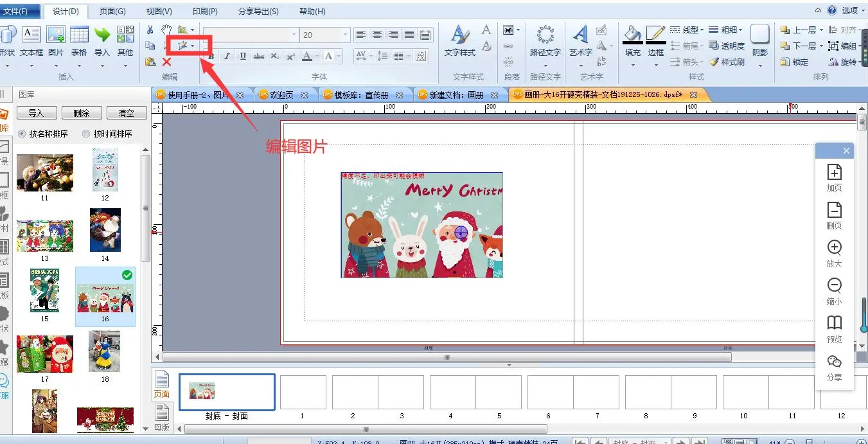Select 按名称排序 radio button

click(22, 134)
